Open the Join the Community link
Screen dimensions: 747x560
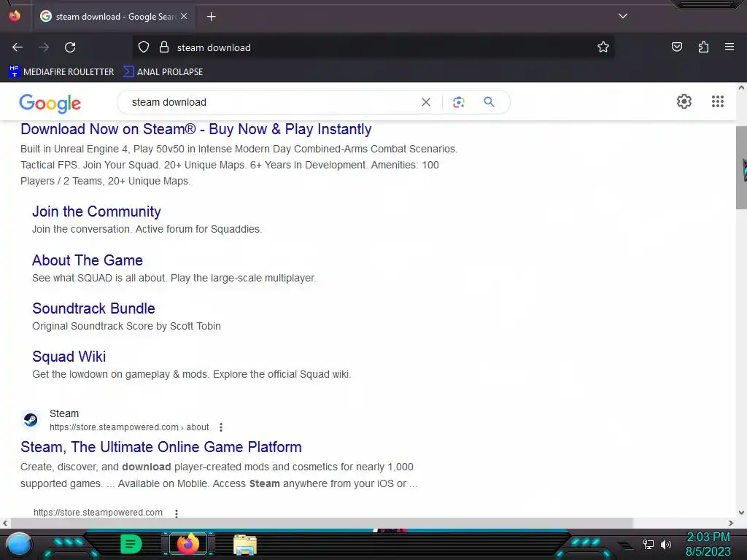[x=96, y=211]
